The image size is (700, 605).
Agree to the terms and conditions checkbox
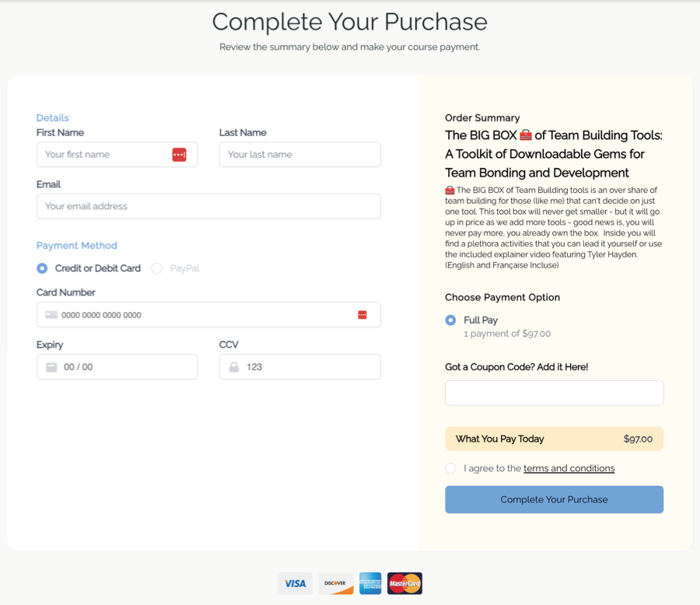(450, 468)
